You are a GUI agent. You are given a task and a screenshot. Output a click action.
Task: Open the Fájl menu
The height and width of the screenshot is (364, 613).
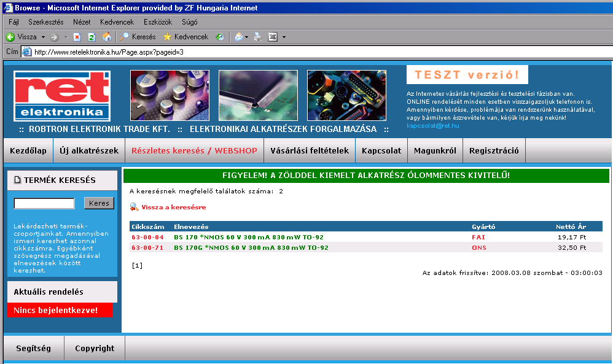pyautogui.click(x=14, y=22)
